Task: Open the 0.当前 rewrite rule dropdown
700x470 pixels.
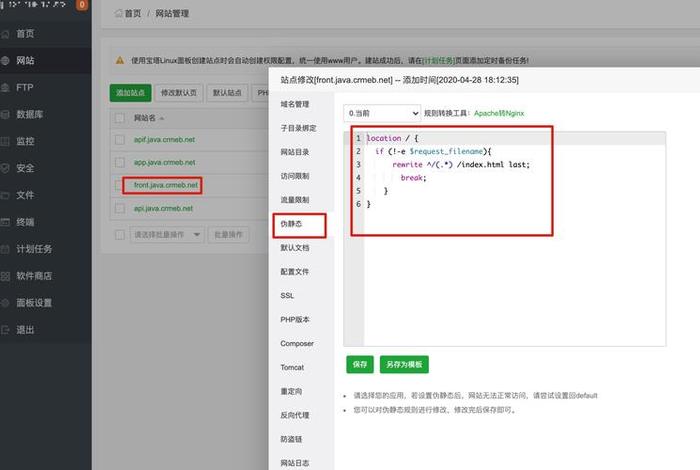Action: 382,113
